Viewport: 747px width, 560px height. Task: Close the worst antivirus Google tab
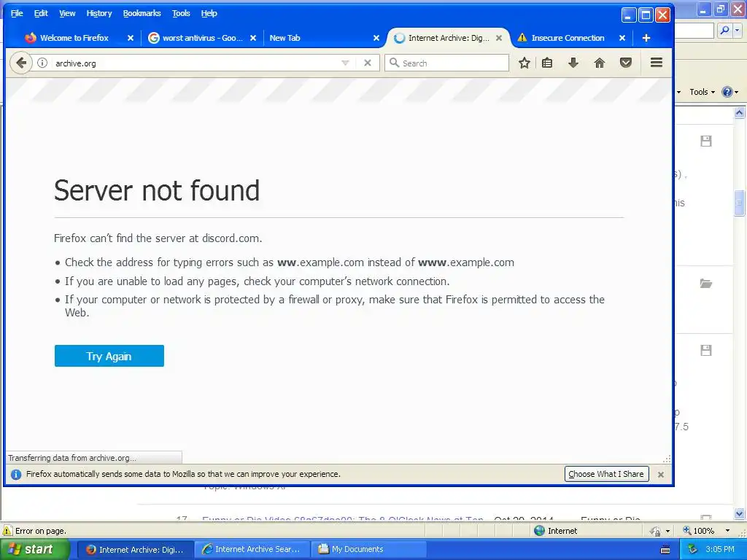[x=253, y=38]
